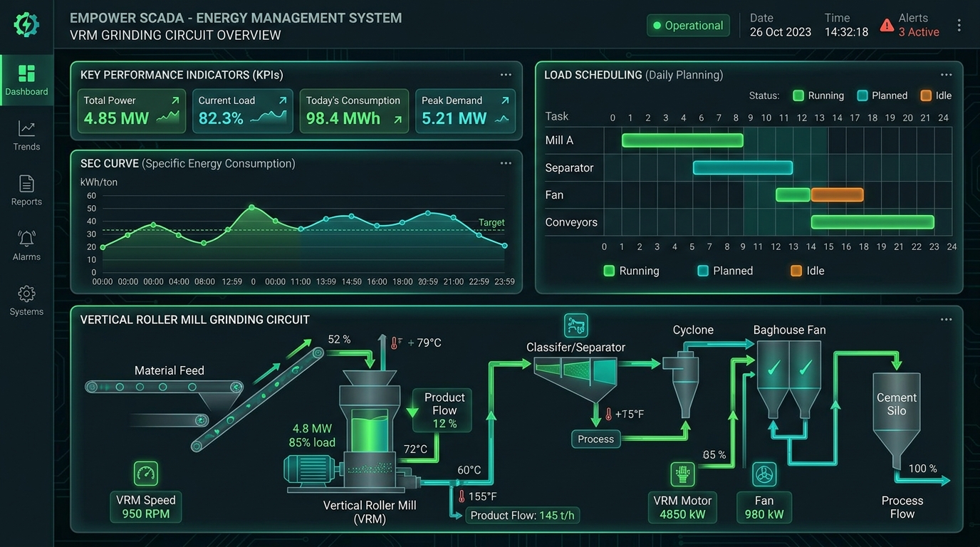Click the thermometer icon beside +75°F
Viewport: 980px width, 547px height.
(x=609, y=414)
